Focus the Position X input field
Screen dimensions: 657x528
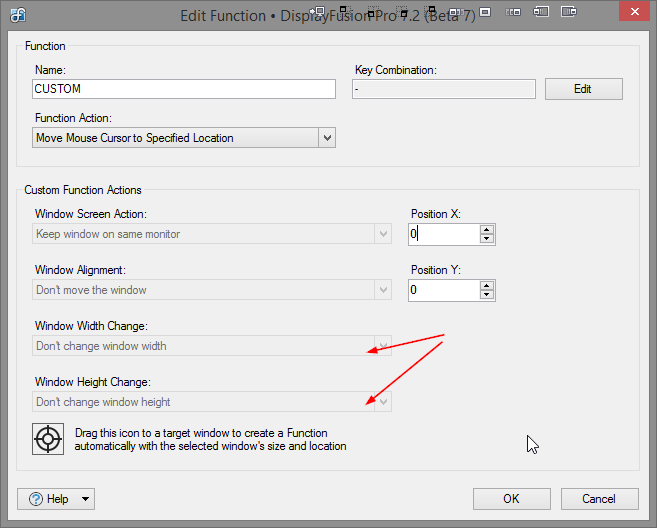(x=442, y=234)
